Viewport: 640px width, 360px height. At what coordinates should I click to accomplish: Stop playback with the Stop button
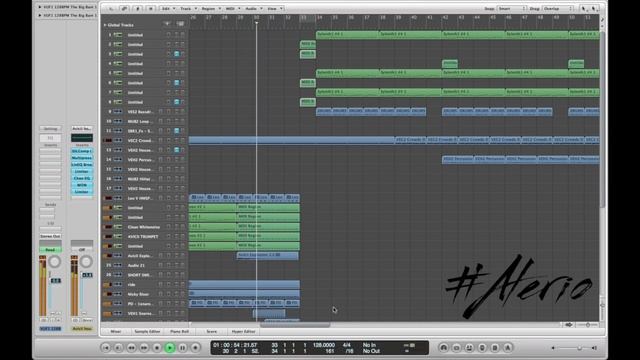pyautogui.click(x=157, y=348)
